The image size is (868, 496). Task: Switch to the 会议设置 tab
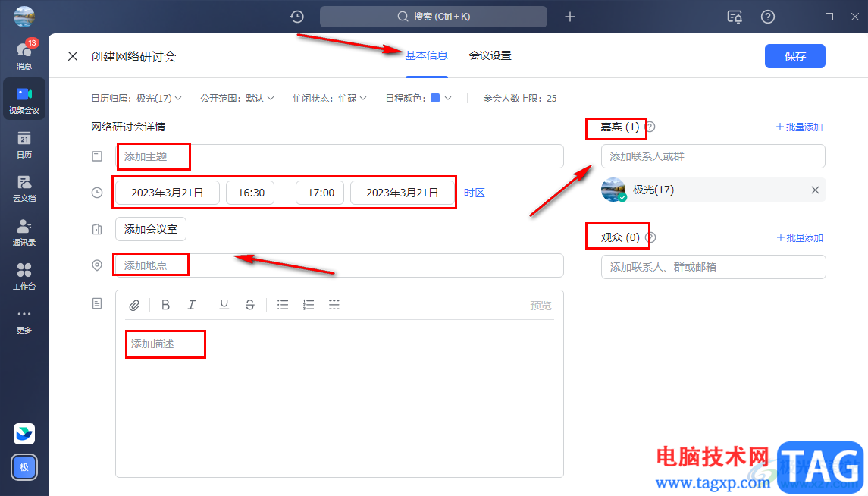(490, 55)
